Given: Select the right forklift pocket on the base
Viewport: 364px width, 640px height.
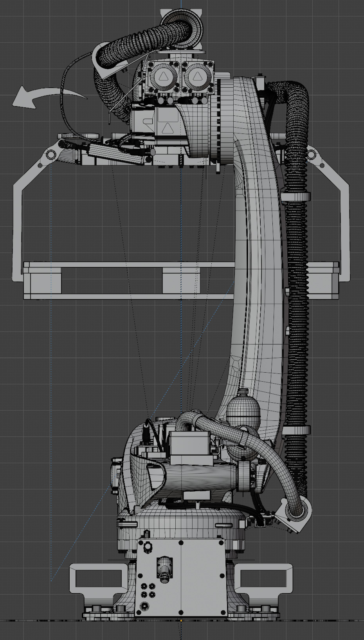Looking at the screenshot, I should 264,578.
